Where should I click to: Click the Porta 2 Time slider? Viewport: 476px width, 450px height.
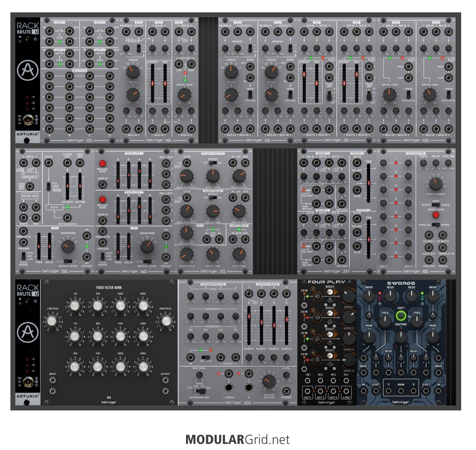point(369,239)
